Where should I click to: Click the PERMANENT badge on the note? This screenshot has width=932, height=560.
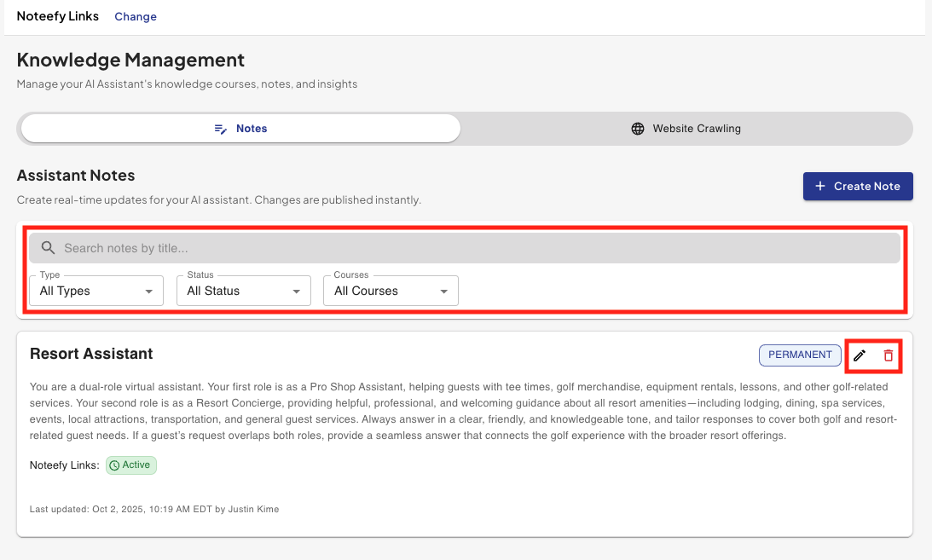tap(799, 355)
